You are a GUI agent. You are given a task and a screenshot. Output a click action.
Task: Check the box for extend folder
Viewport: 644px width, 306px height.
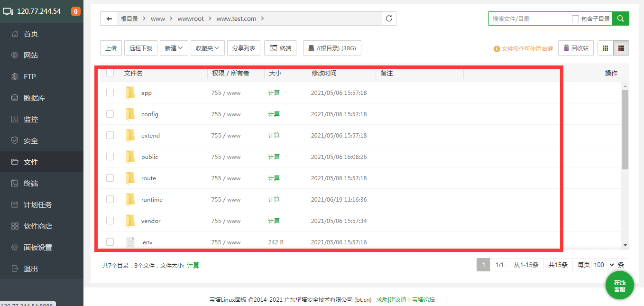tap(110, 135)
